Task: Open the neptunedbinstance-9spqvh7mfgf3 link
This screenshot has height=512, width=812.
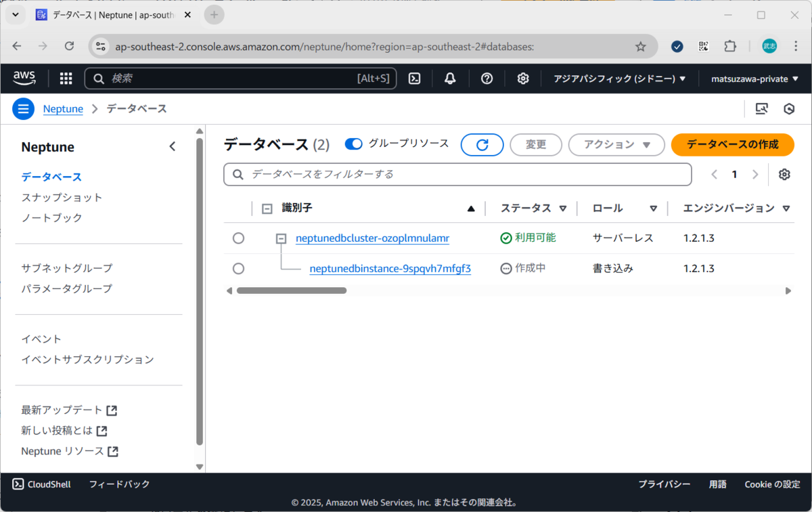Action: pyautogui.click(x=390, y=269)
